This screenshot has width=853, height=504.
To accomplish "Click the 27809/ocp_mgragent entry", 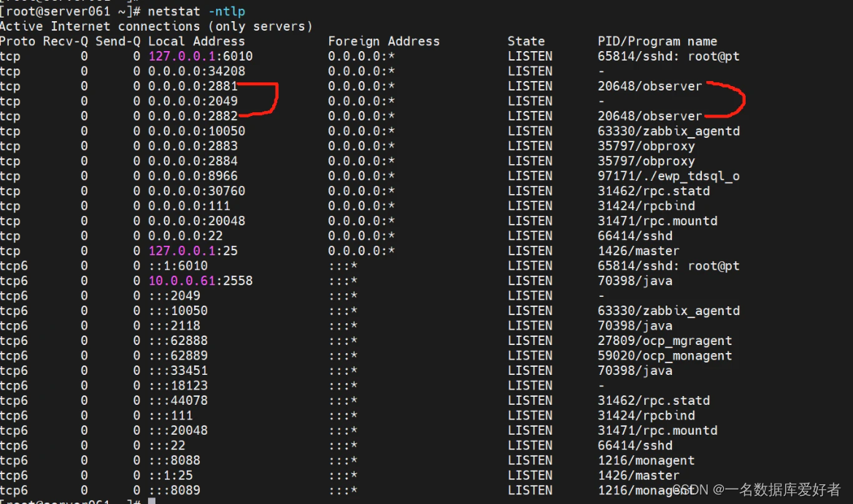I will click(x=665, y=340).
